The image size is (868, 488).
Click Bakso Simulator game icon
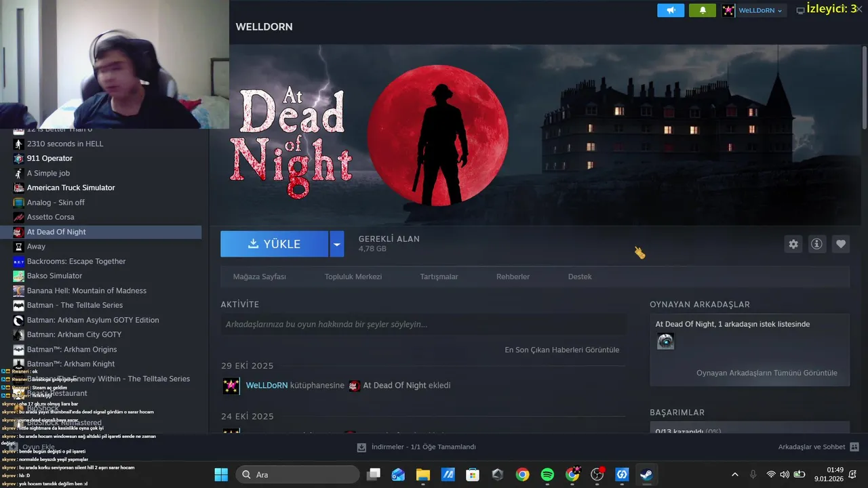pos(18,276)
